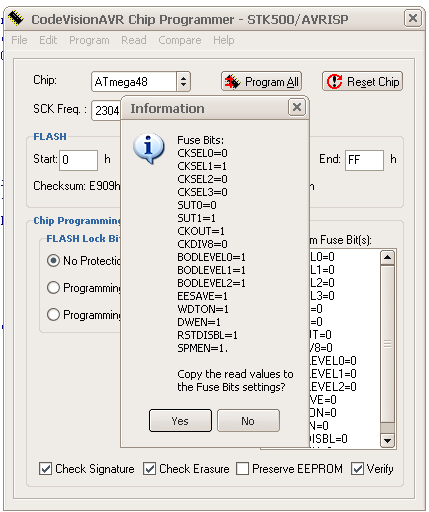
Task: Click the SPMEN=1 fuse bit text
Action: click(x=202, y=348)
